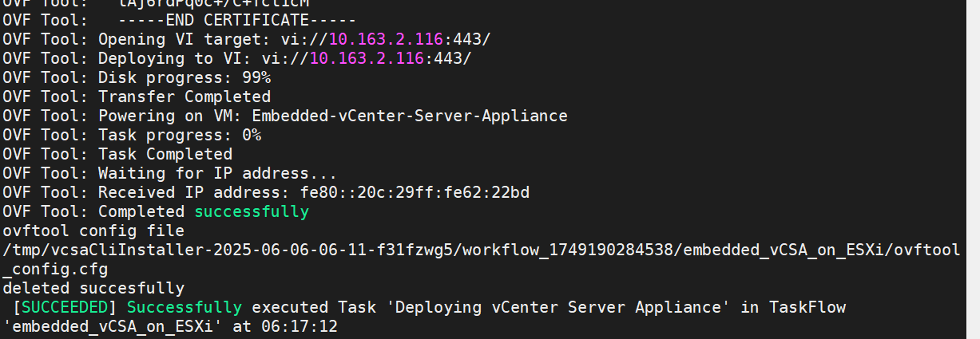The image size is (980, 339).
Task: Click the 'Deploying vCenter Server Appliance' task name
Action: [x=553, y=307]
